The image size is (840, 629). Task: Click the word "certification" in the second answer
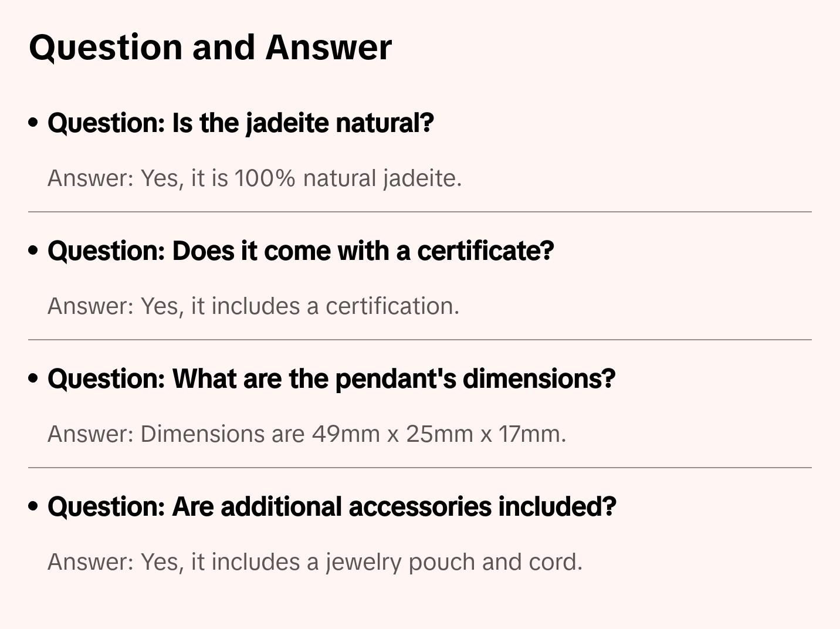pyautogui.click(x=391, y=306)
